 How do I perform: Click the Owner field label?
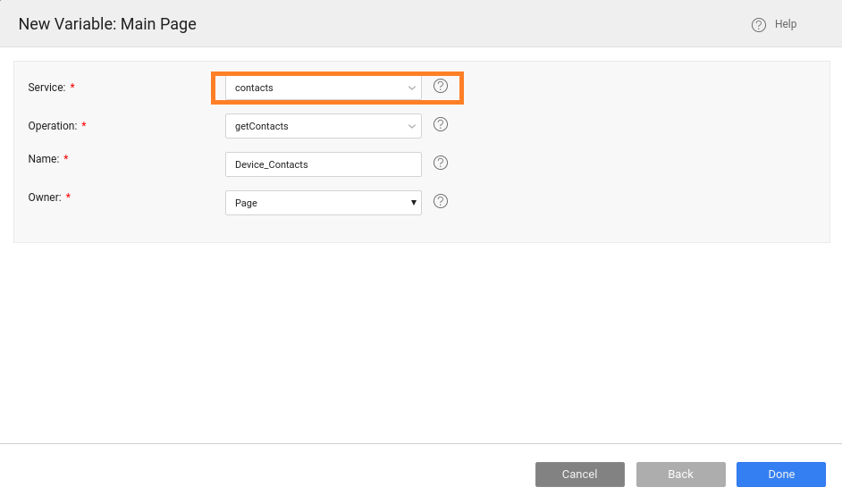click(x=45, y=197)
